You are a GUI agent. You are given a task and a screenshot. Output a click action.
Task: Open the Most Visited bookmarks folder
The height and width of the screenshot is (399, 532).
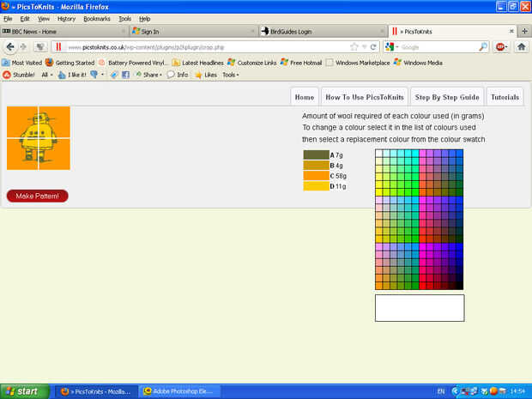21,63
